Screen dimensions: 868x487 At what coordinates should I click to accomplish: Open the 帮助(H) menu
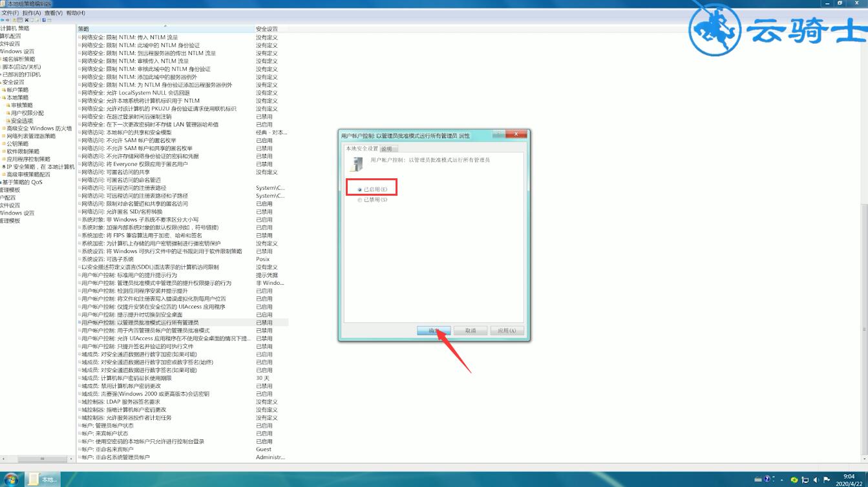(x=75, y=13)
